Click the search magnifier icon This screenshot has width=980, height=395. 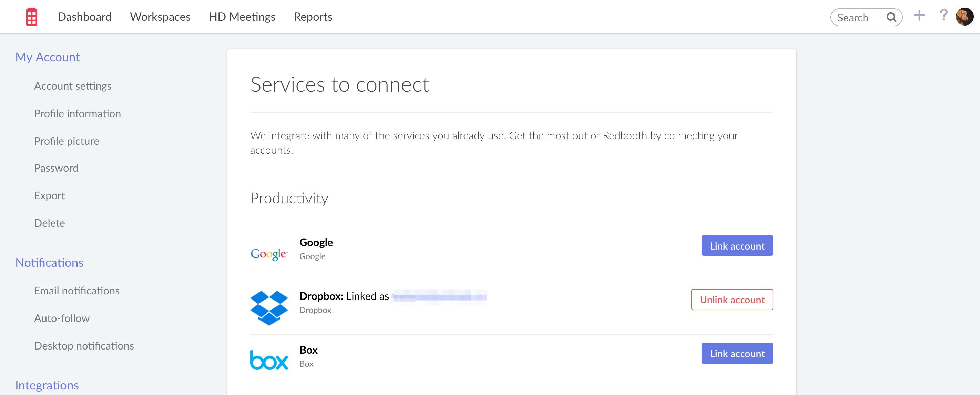pyautogui.click(x=891, y=18)
